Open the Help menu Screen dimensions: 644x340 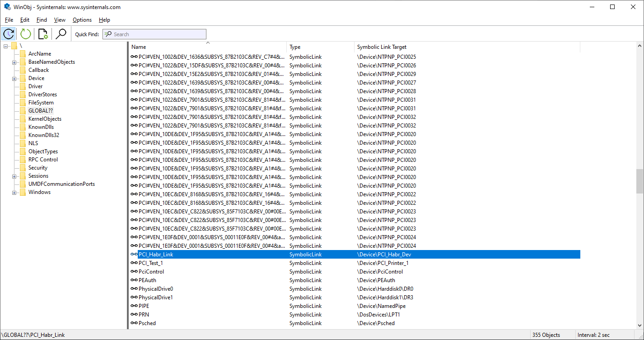[104, 20]
